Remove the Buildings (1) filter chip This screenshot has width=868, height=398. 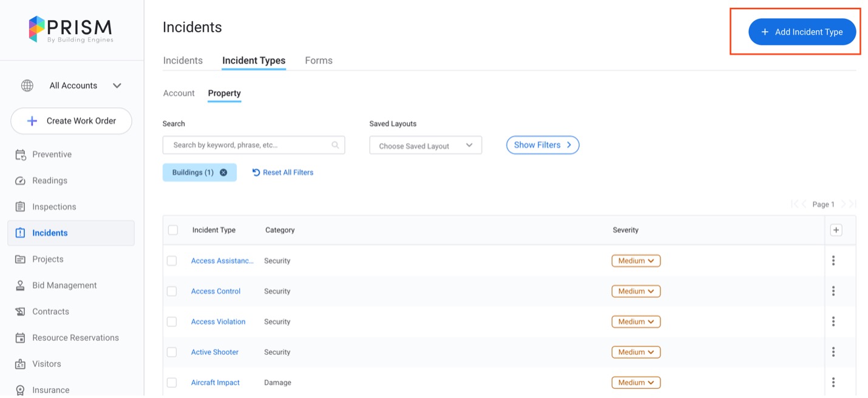point(223,172)
